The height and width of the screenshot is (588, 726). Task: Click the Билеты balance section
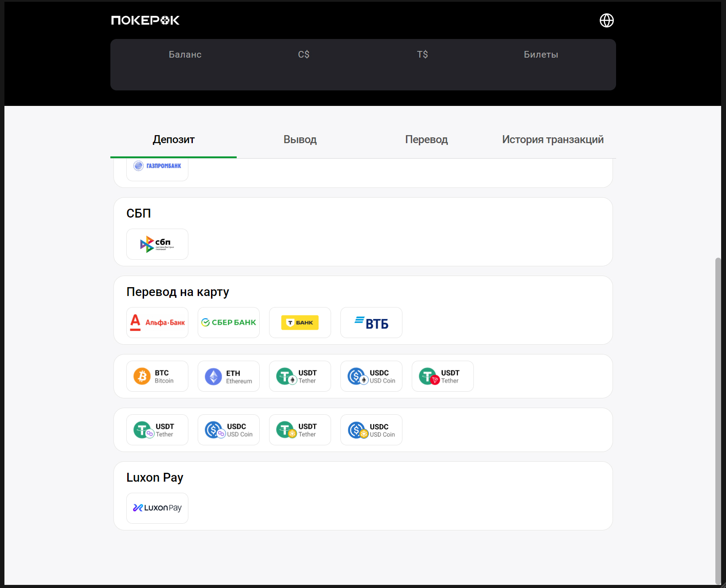pyautogui.click(x=541, y=55)
